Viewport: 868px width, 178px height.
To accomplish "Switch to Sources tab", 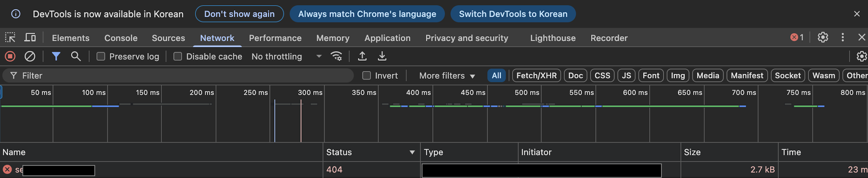I will pyautogui.click(x=168, y=38).
